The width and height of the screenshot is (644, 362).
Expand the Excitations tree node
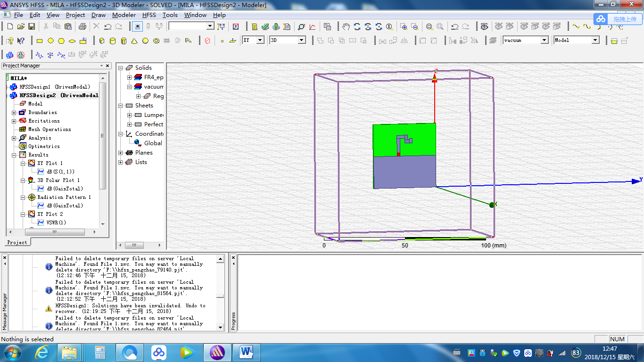(x=14, y=121)
